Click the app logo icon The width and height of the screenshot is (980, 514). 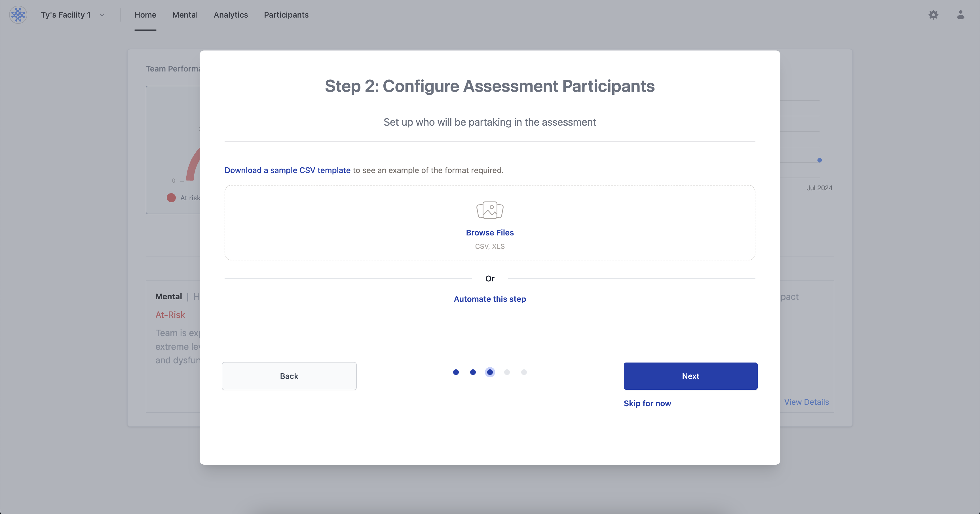pyautogui.click(x=18, y=15)
